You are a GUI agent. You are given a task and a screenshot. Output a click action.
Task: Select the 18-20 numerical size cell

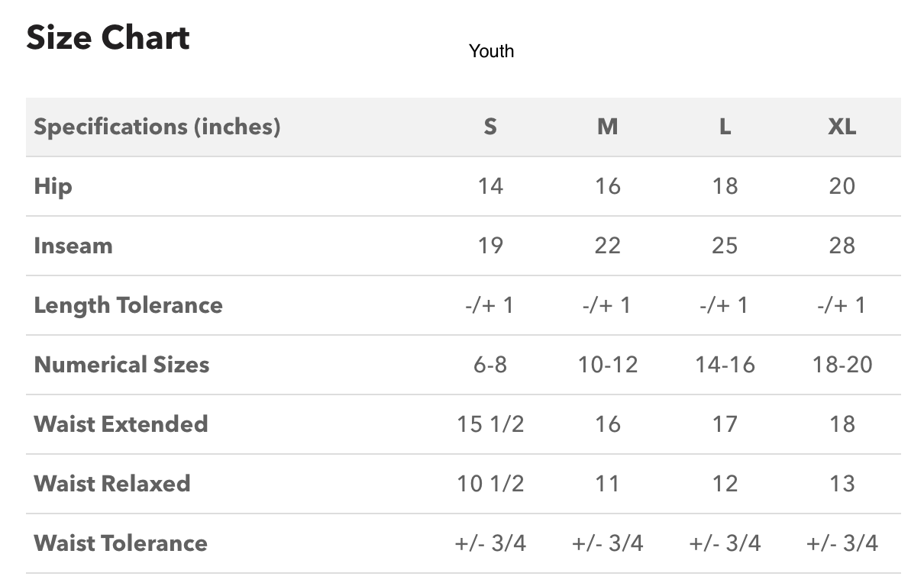pyautogui.click(x=842, y=365)
